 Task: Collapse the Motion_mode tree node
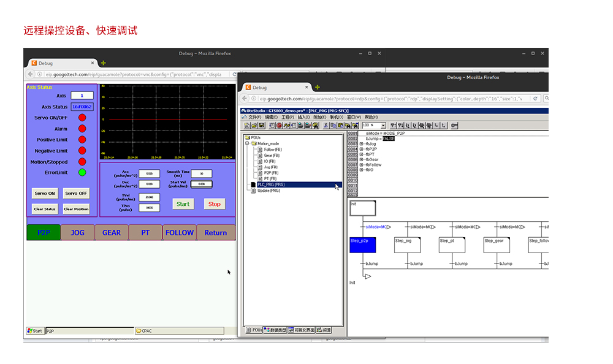247,143
